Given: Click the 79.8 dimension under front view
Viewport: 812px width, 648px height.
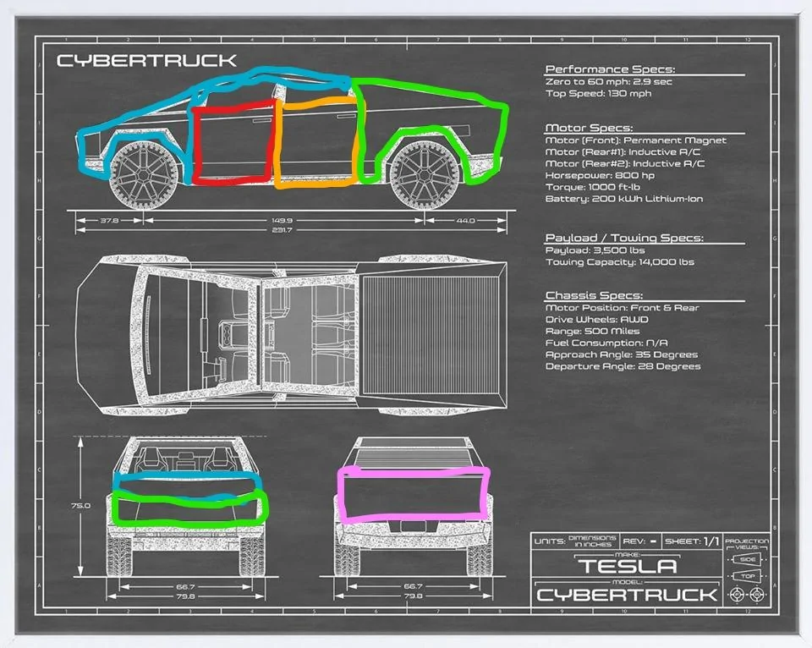Looking at the screenshot, I should (x=185, y=596).
